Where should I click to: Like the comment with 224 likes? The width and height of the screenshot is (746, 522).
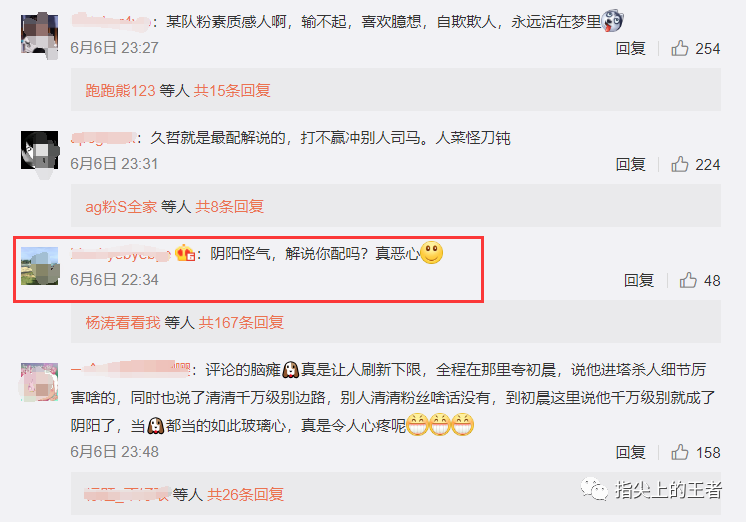[679, 164]
